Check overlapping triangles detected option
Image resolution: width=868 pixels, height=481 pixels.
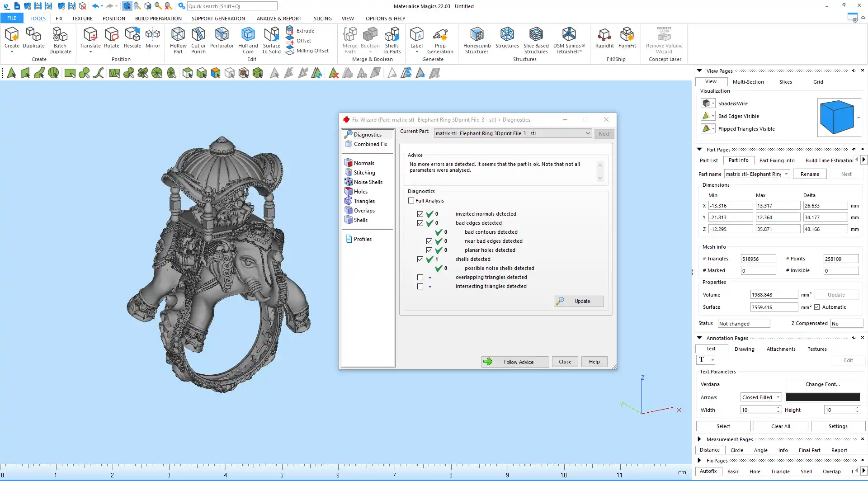[x=420, y=278]
